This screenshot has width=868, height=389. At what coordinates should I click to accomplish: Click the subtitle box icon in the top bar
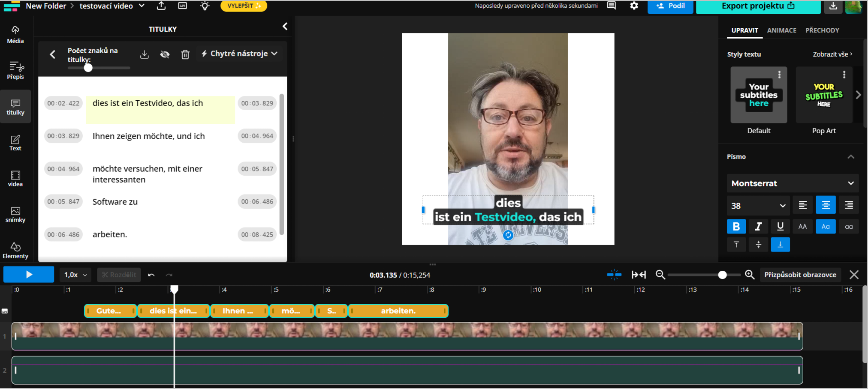[183, 6]
